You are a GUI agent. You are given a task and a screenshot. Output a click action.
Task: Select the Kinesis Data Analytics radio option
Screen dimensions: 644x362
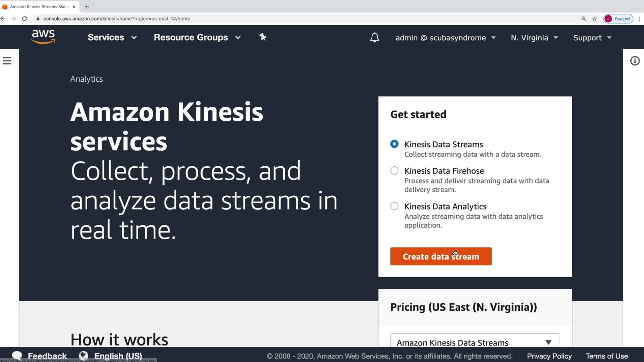(394, 206)
